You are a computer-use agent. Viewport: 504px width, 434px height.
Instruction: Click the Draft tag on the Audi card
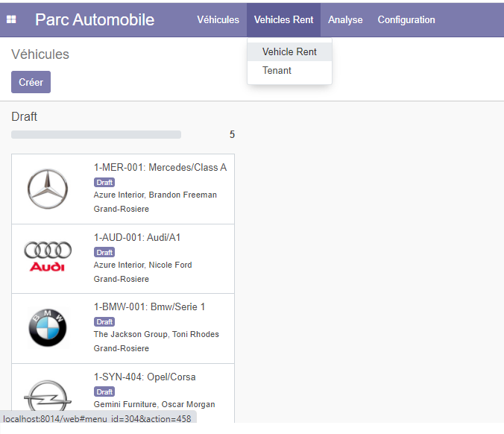point(104,253)
